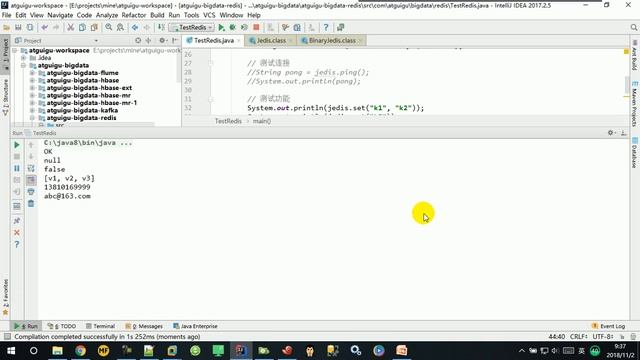Viewport: 640px width, 360px height.
Task: Select the TestRedis.java editor tab
Action: pyautogui.click(x=213, y=40)
